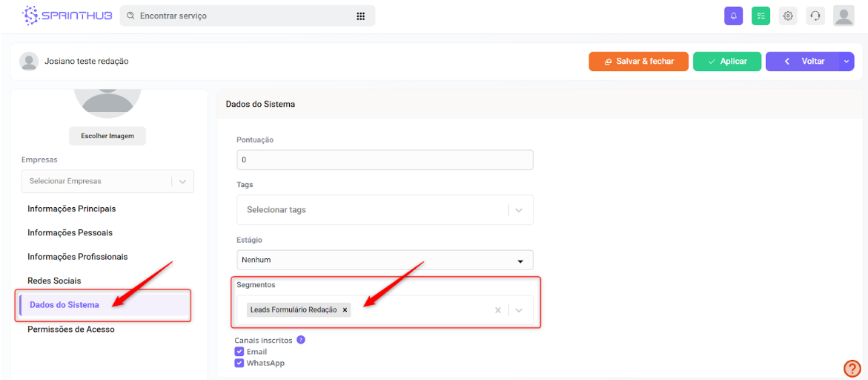Screen dimensions: 868x380
Task: Open the notifications bell icon
Action: [x=733, y=16]
